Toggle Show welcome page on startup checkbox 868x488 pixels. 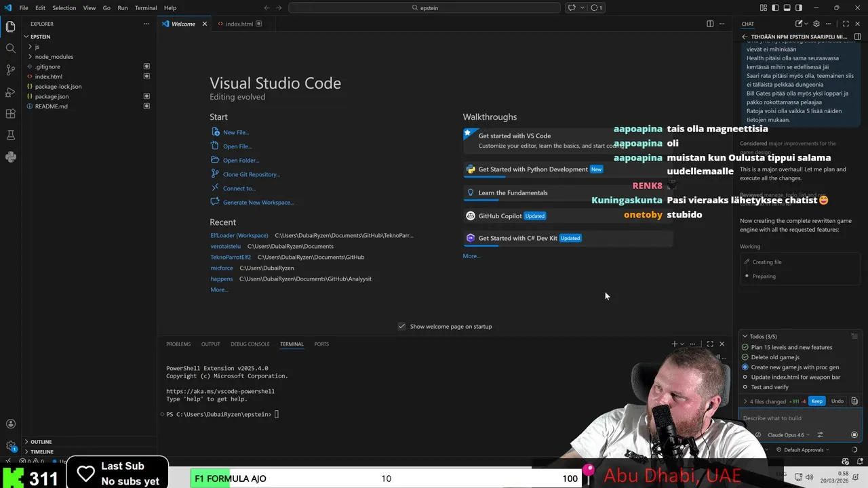[401, 326]
